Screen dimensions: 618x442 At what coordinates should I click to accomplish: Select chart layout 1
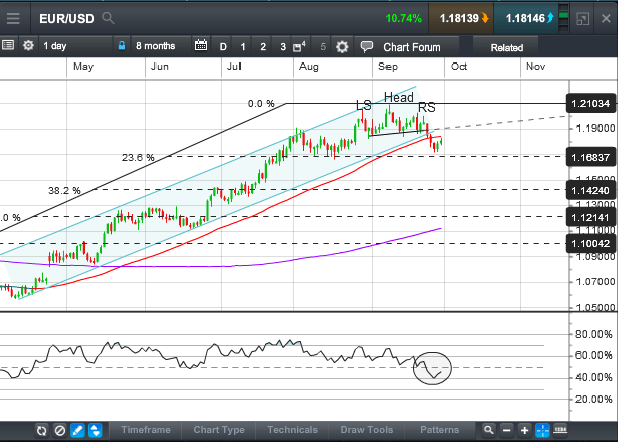pyautogui.click(x=243, y=47)
